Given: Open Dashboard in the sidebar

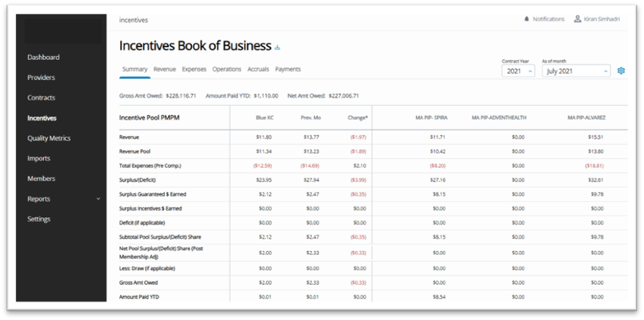Looking at the screenshot, I should tap(44, 57).
